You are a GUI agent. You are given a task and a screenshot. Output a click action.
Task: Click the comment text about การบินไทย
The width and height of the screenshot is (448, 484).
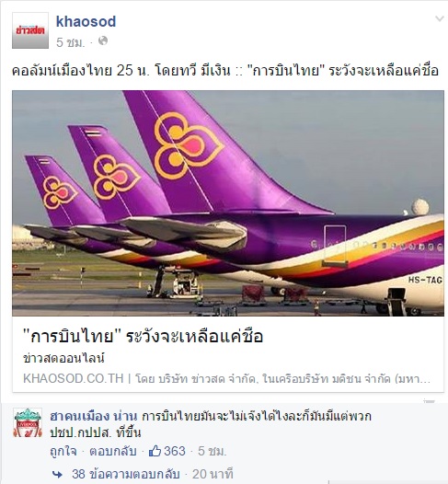click(211, 424)
